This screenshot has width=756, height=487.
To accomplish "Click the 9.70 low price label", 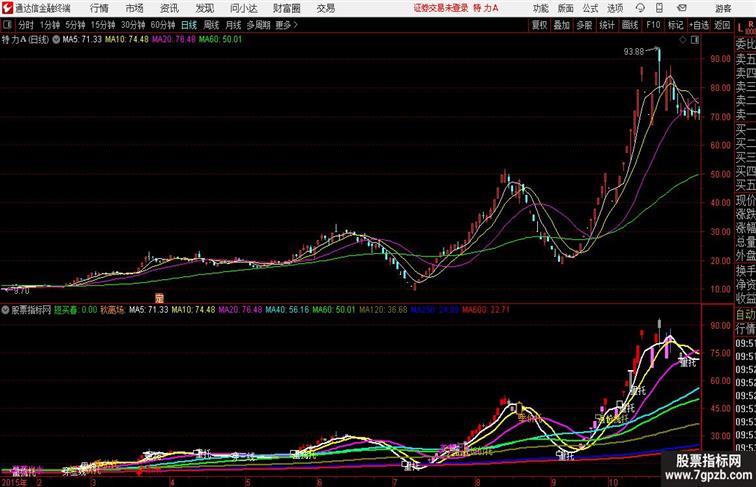I will [21, 291].
